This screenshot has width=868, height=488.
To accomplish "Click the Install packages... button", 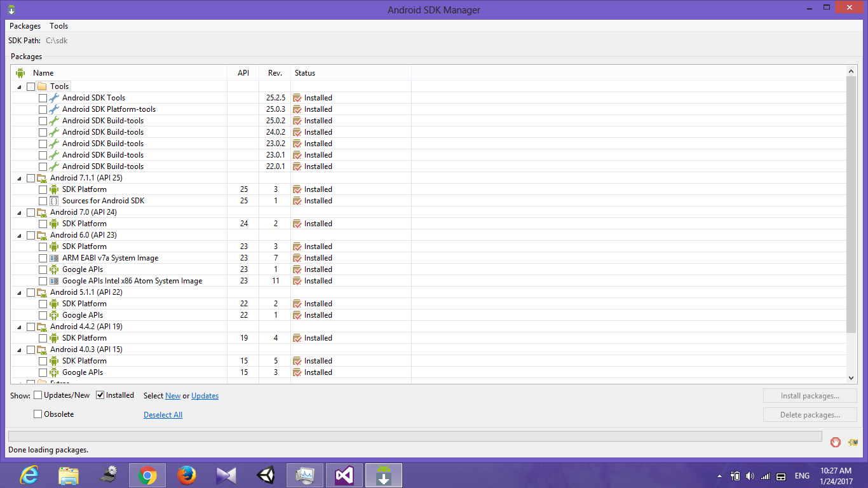I will pyautogui.click(x=810, y=396).
